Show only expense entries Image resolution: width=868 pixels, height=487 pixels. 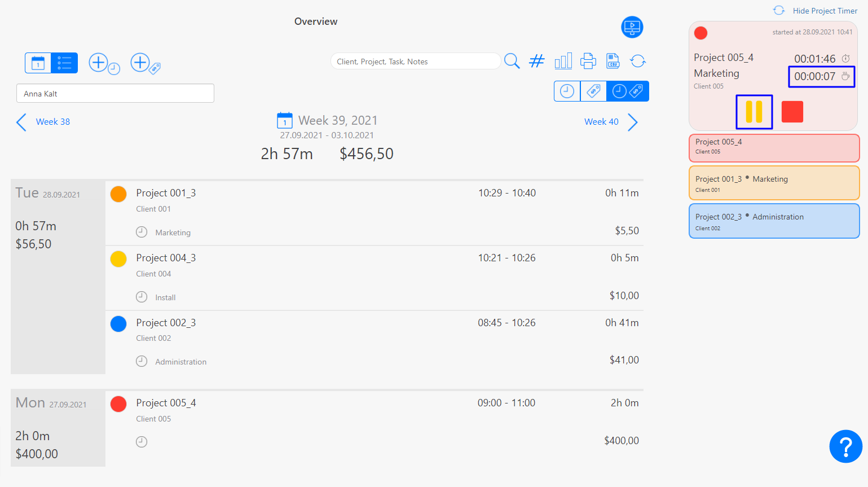click(593, 91)
